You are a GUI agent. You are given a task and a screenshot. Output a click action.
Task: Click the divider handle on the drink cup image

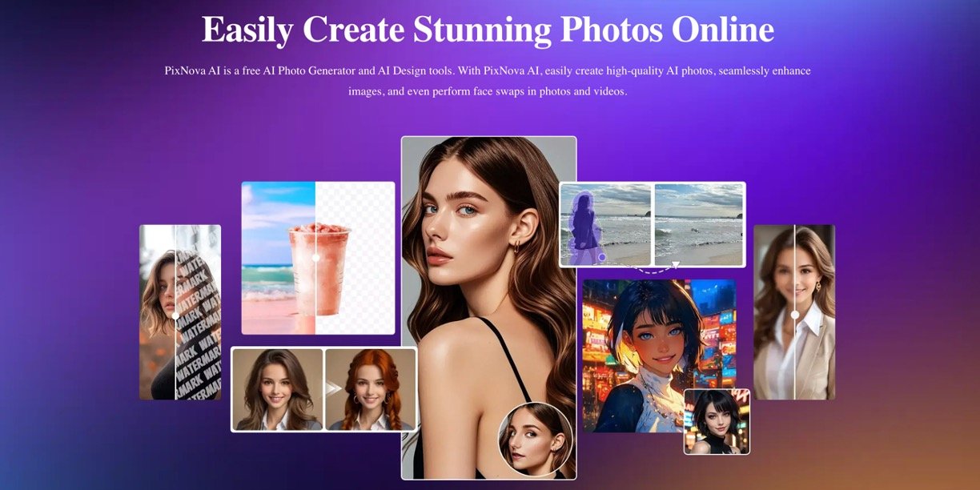coord(315,258)
